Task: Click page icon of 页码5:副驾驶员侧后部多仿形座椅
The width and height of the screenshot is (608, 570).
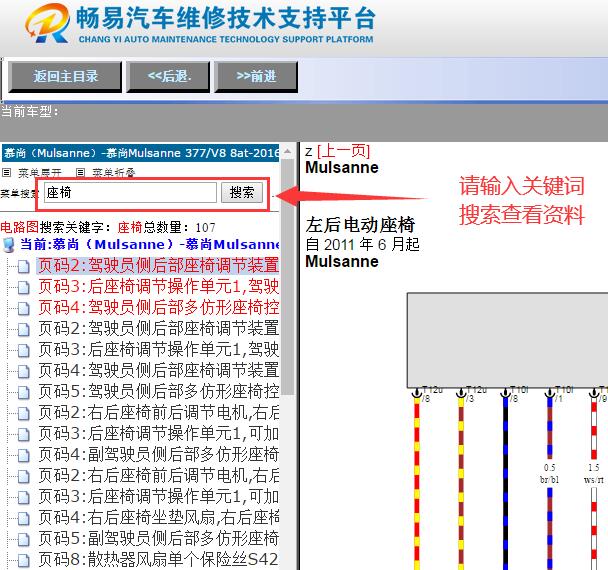Action: coord(24,539)
